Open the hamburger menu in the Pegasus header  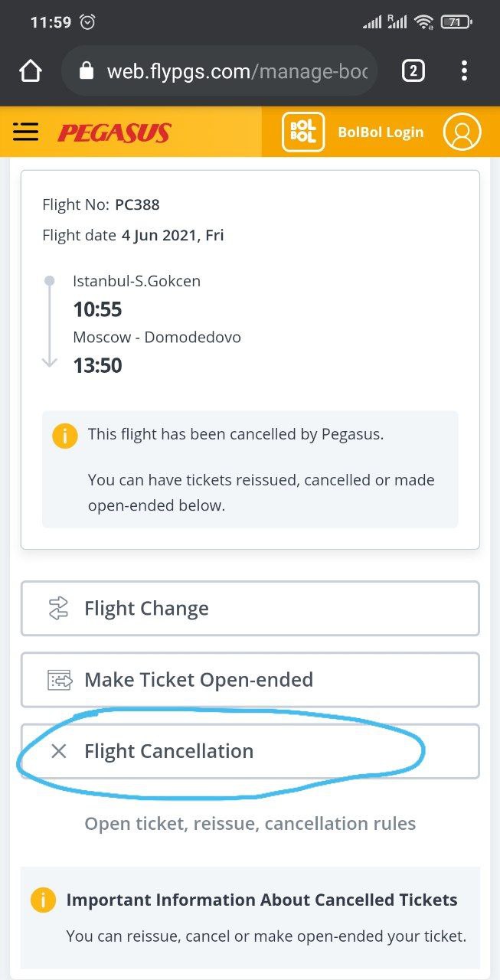click(x=25, y=132)
